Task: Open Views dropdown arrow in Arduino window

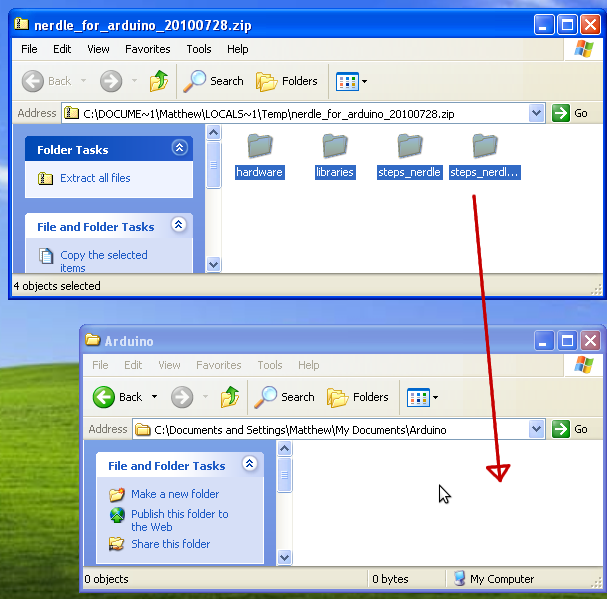Action: pos(436,397)
